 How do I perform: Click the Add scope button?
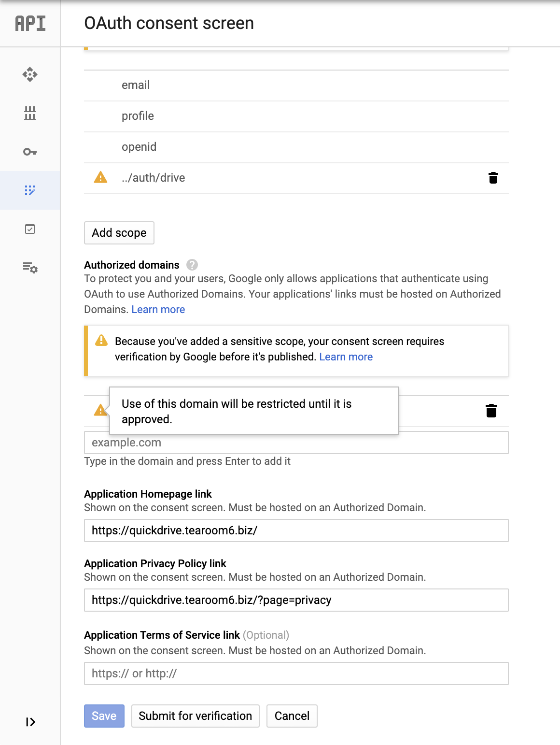[x=119, y=233]
